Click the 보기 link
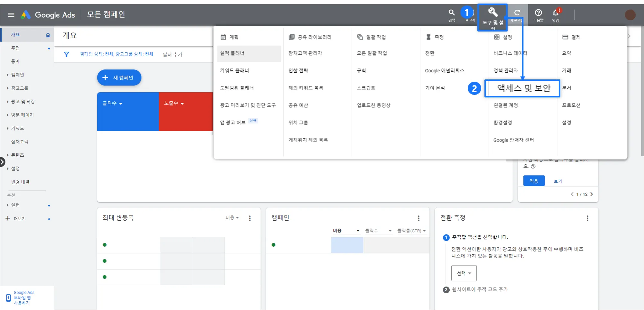644x310 pixels. tap(558, 181)
